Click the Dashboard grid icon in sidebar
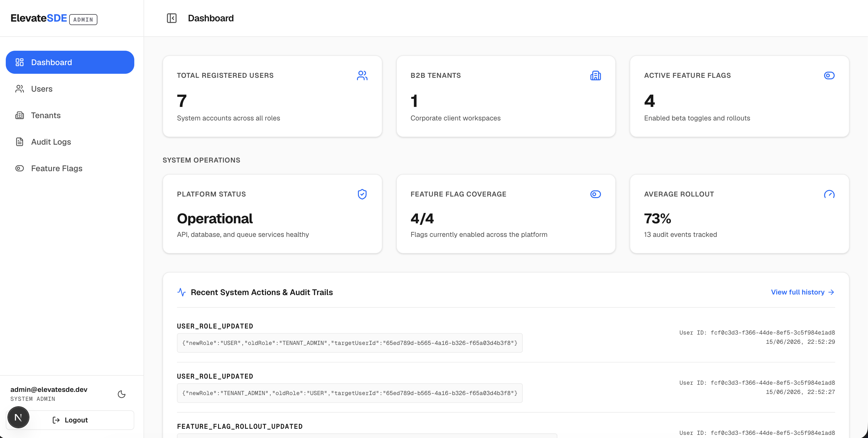 (x=20, y=62)
